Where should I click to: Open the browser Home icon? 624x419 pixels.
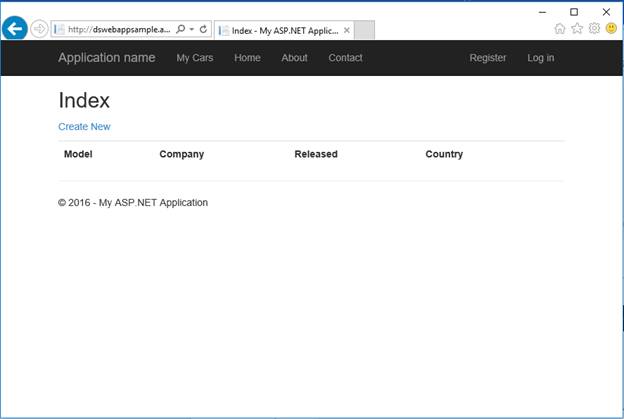560,28
